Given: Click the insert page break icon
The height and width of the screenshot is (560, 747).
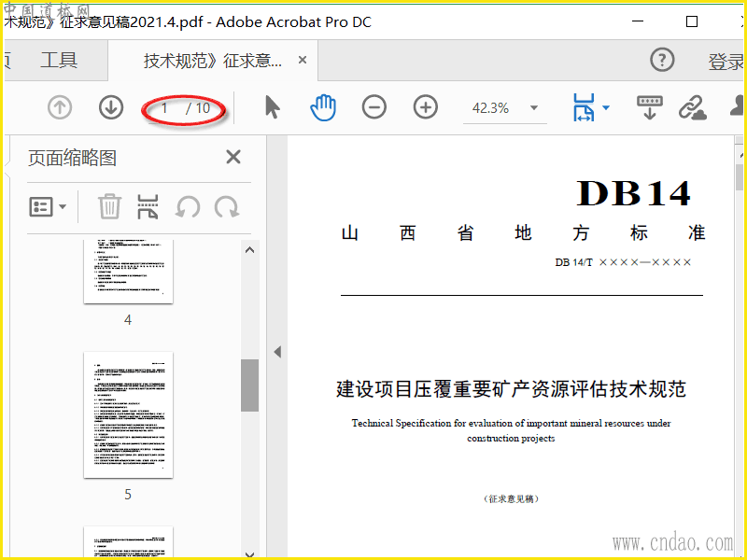Looking at the screenshot, I should 148,206.
